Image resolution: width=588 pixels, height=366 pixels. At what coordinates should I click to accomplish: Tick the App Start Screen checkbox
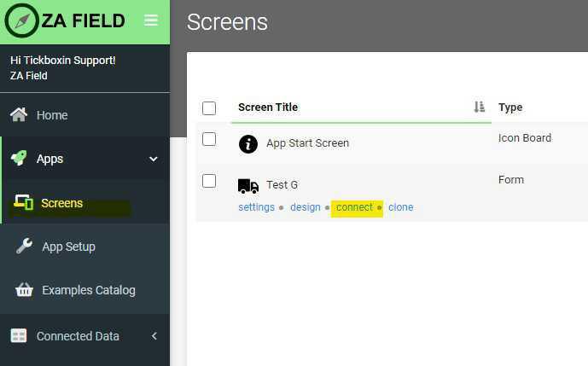point(209,139)
